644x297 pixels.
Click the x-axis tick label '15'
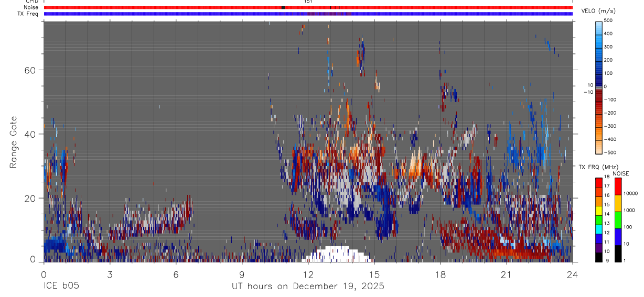coord(374,274)
